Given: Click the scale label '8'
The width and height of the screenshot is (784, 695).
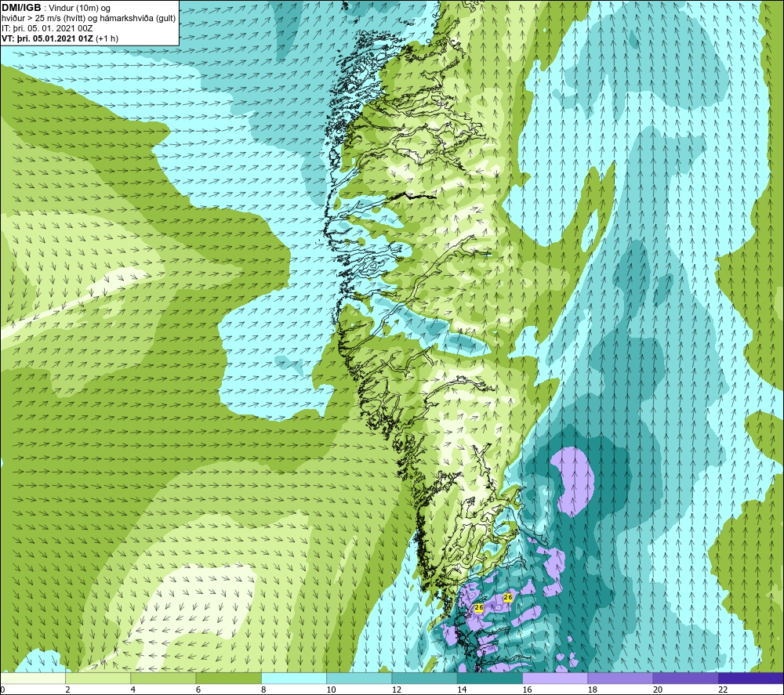Looking at the screenshot, I should pyautogui.click(x=263, y=690).
